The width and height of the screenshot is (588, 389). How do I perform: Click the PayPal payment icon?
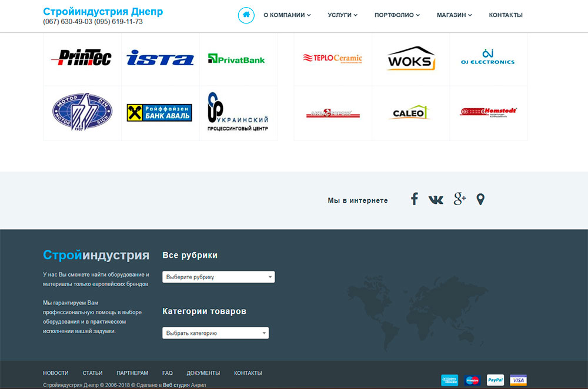pos(495,380)
